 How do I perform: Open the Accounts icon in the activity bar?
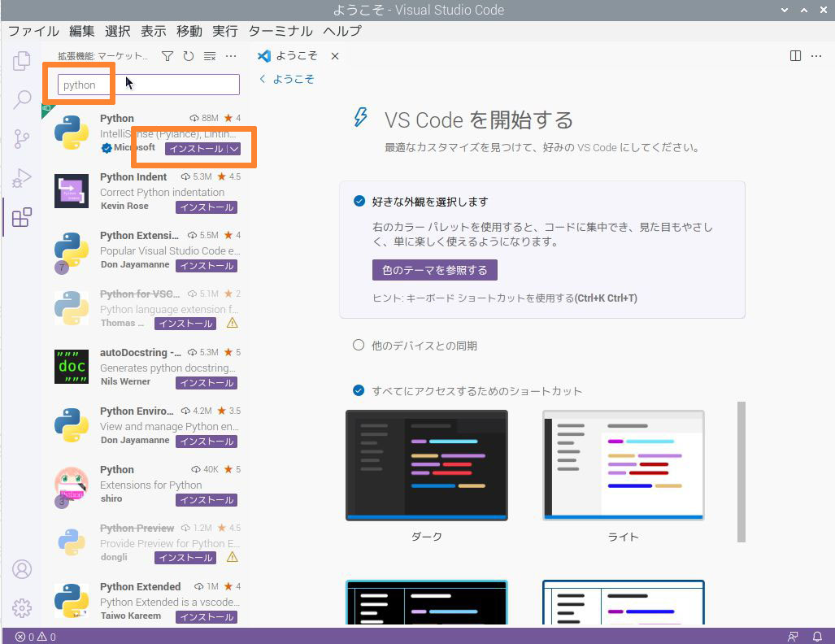(21, 569)
